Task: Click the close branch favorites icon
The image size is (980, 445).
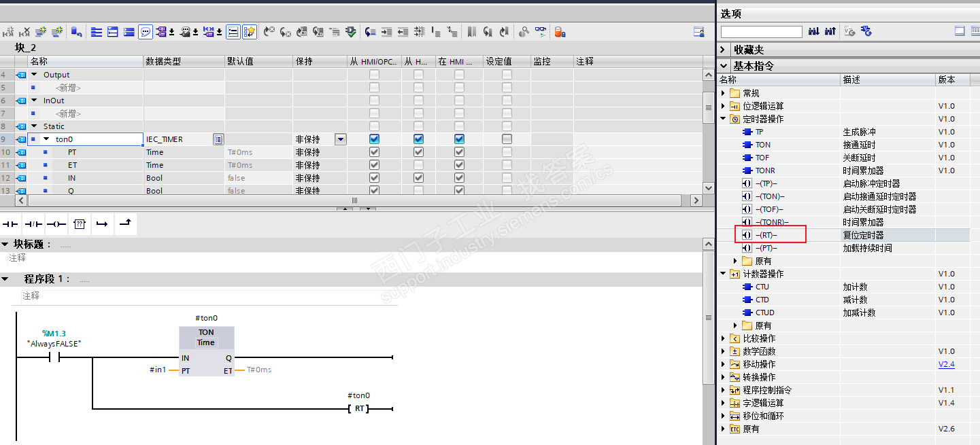Action: point(125,224)
